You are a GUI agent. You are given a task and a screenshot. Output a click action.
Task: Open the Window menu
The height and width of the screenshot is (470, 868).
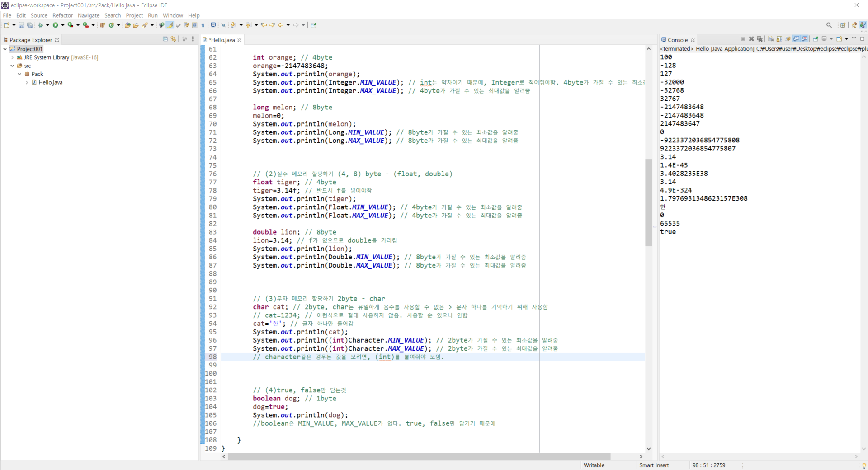173,15
